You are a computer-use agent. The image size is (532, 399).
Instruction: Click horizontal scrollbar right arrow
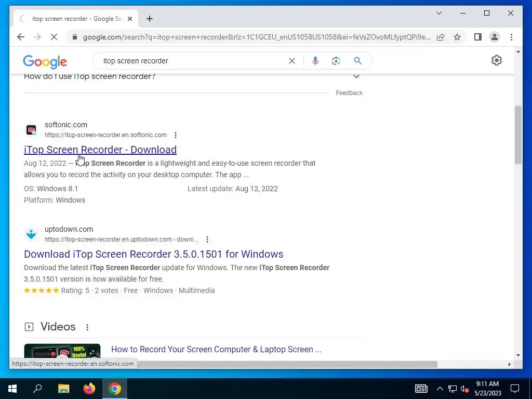(509, 364)
